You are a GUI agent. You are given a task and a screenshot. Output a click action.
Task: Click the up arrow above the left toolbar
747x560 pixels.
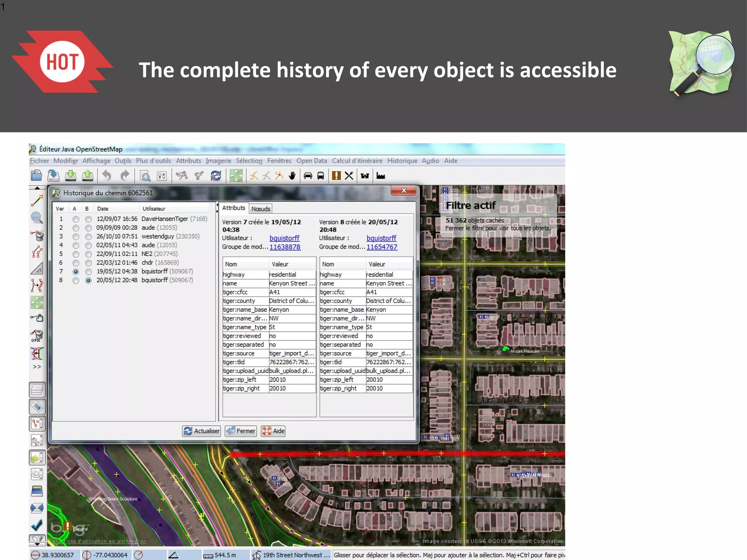(37, 188)
